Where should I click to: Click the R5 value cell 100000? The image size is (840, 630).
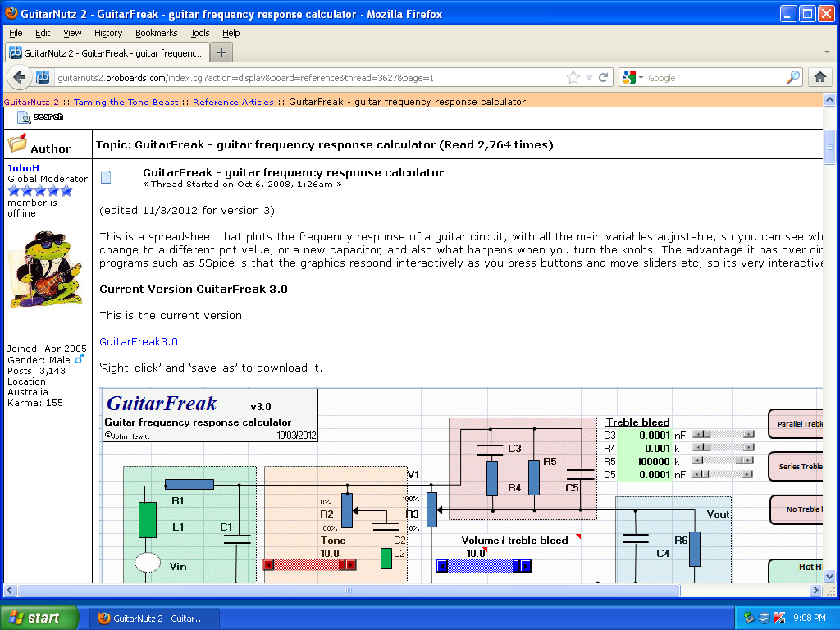645,461
